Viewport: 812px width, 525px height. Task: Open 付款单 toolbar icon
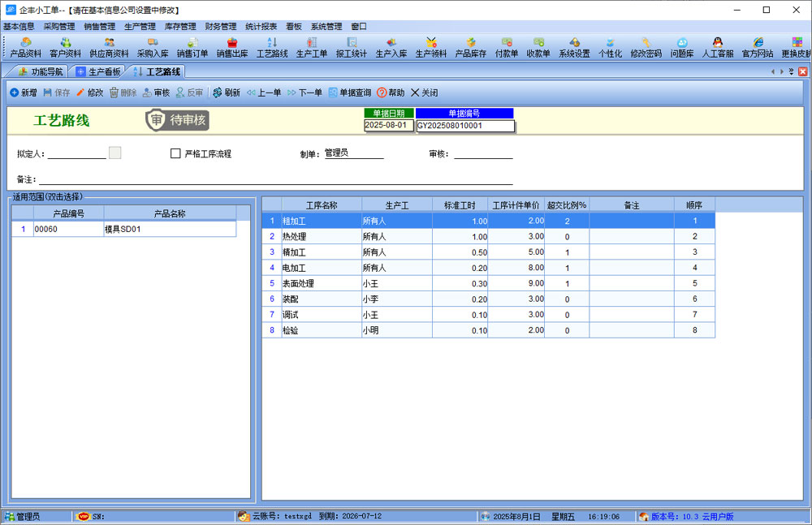coord(507,48)
